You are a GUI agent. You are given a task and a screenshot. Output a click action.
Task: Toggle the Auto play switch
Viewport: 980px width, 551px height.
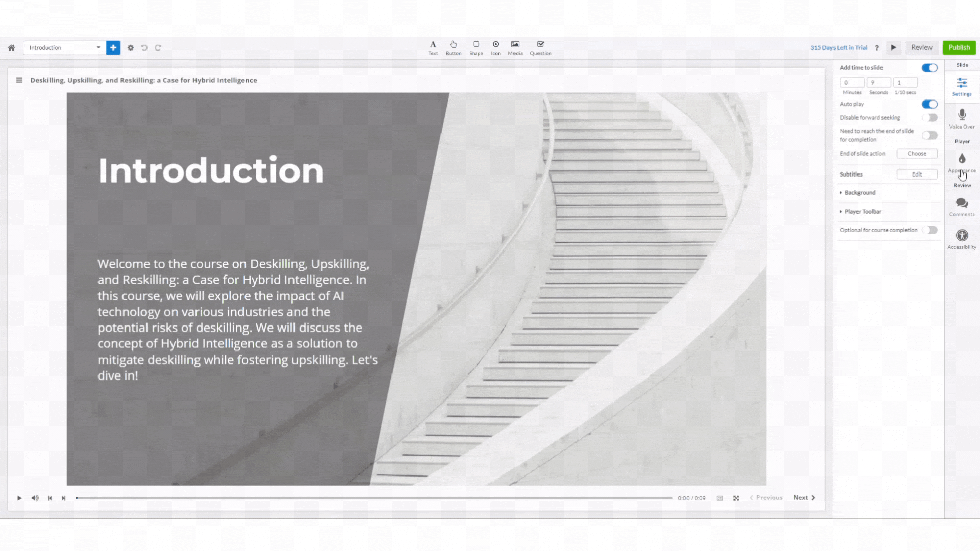click(929, 104)
